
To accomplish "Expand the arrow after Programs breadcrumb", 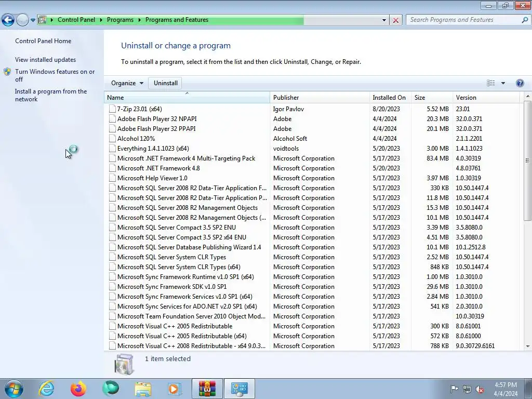I will [x=139, y=20].
